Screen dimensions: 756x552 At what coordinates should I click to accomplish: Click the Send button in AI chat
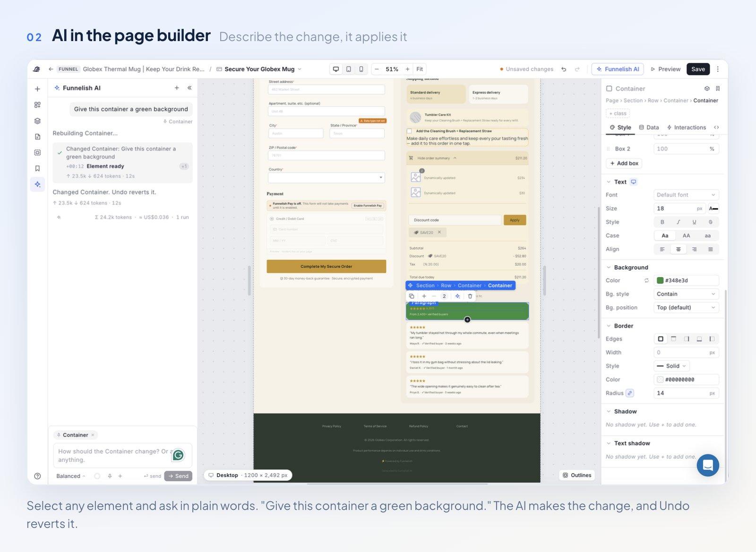click(x=178, y=476)
